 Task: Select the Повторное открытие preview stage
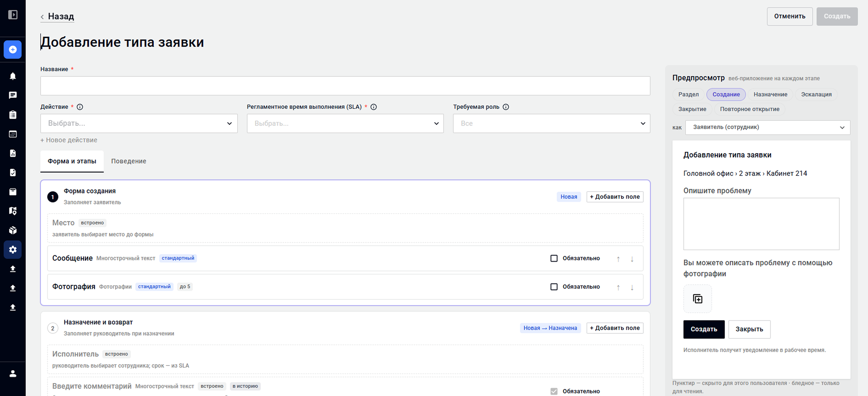pyautogui.click(x=750, y=109)
